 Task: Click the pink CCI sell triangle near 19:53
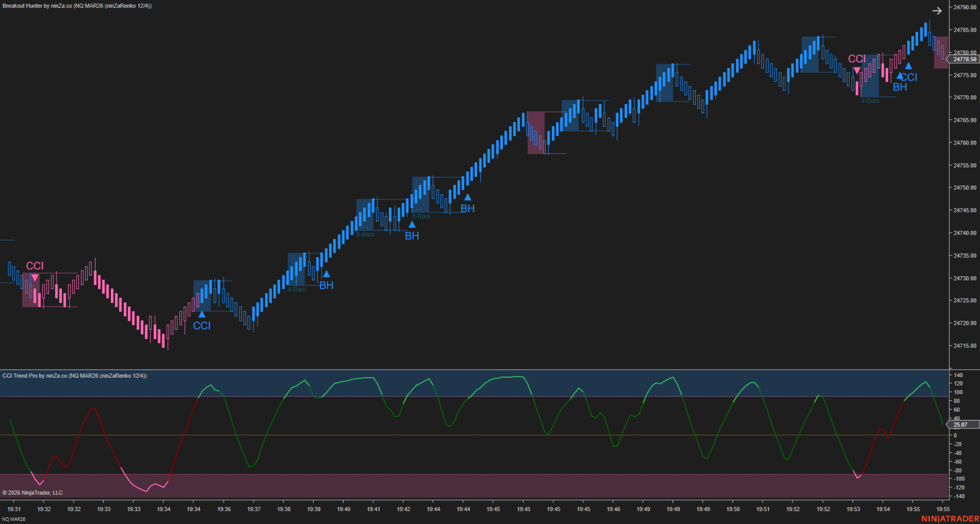point(857,70)
